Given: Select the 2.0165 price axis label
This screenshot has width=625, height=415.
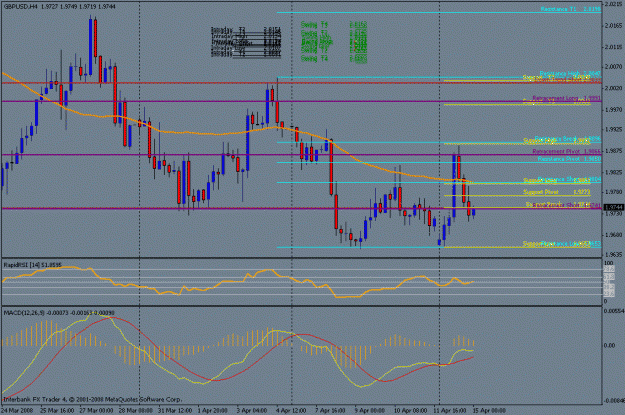Looking at the screenshot, I should click(614, 26).
